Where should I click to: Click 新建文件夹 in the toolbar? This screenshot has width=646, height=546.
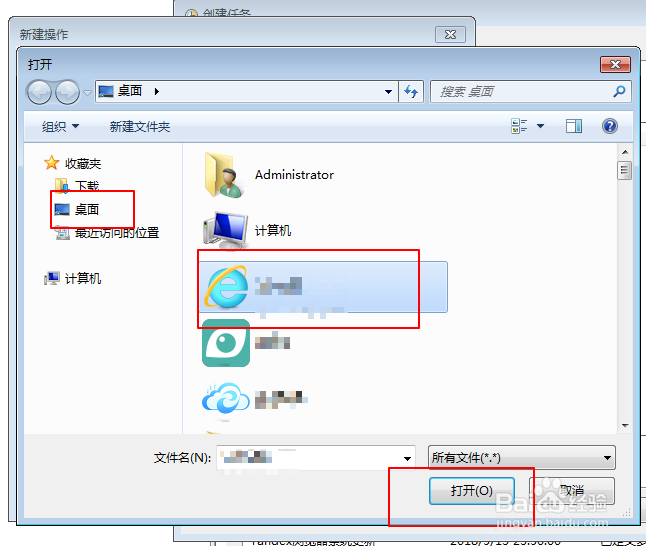(x=140, y=127)
